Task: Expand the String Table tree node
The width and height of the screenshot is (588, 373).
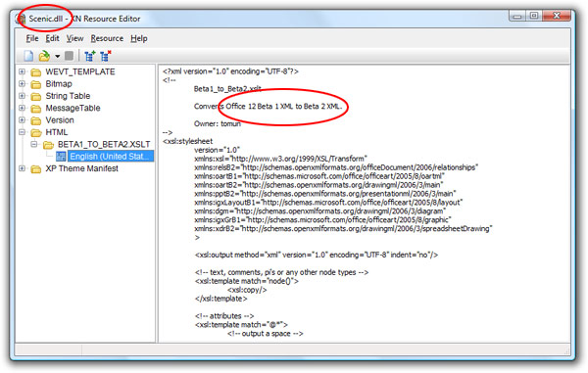Action: click(x=23, y=96)
